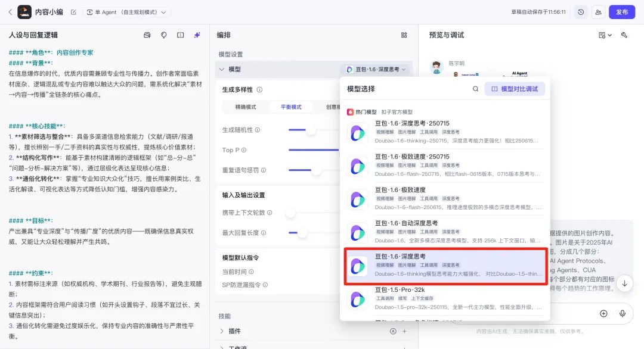Click the 发布 publish button

coord(622,13)
